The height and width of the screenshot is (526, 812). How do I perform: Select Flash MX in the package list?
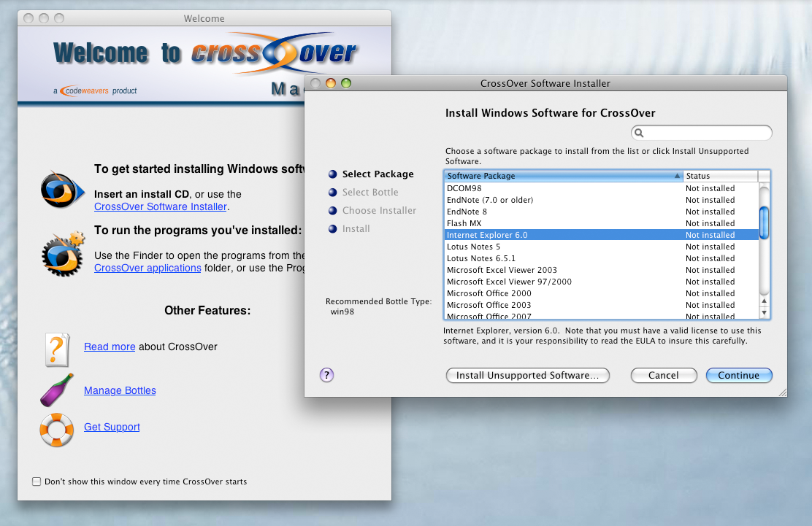pos(601,223)
